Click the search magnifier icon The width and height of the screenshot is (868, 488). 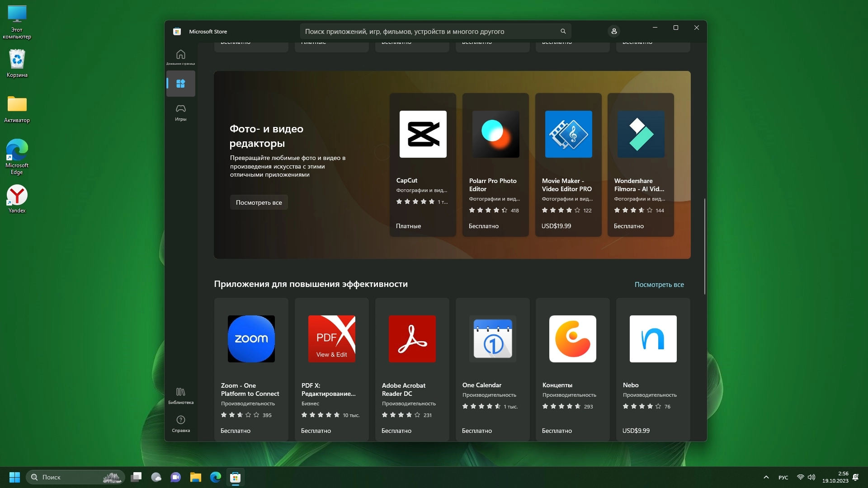pyautogui.click(x=563, y=31)
